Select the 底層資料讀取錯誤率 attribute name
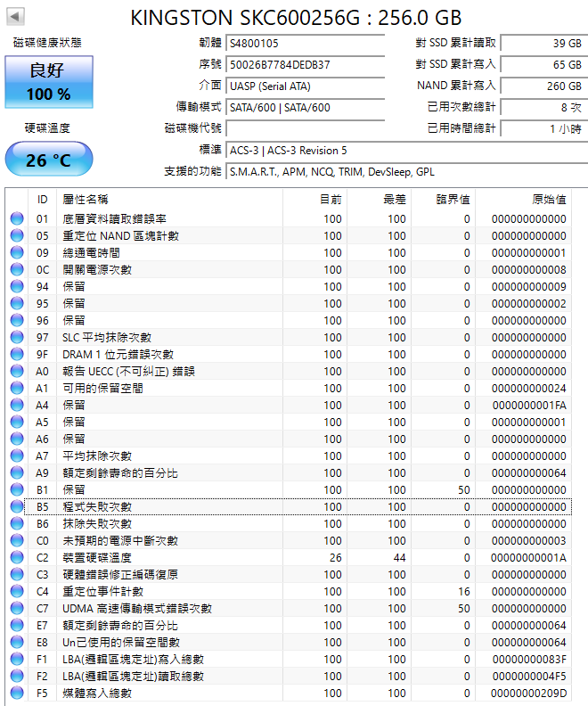The image size is (588, 706). tap(114, 219)
